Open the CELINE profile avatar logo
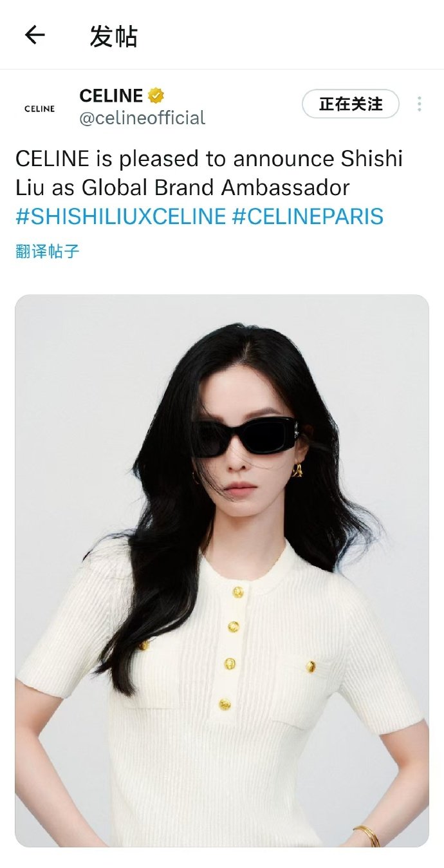 [x=40, y=109]
